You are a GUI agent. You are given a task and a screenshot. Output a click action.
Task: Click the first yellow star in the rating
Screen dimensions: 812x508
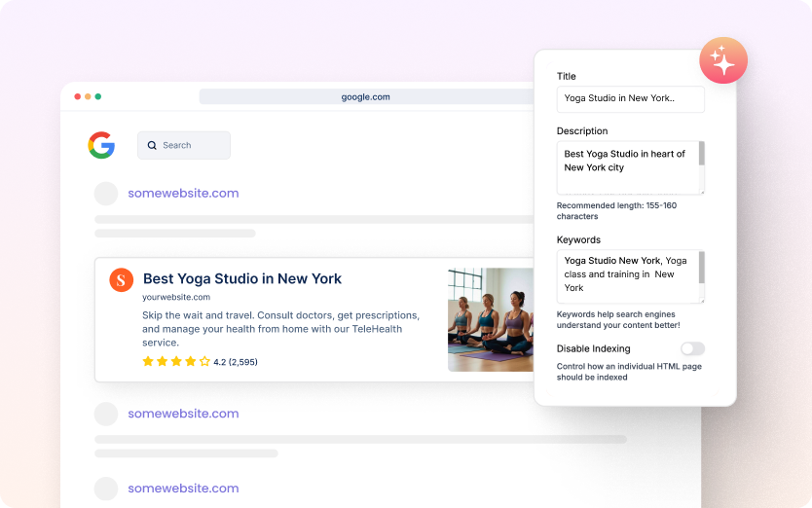(x=148, y=361)
